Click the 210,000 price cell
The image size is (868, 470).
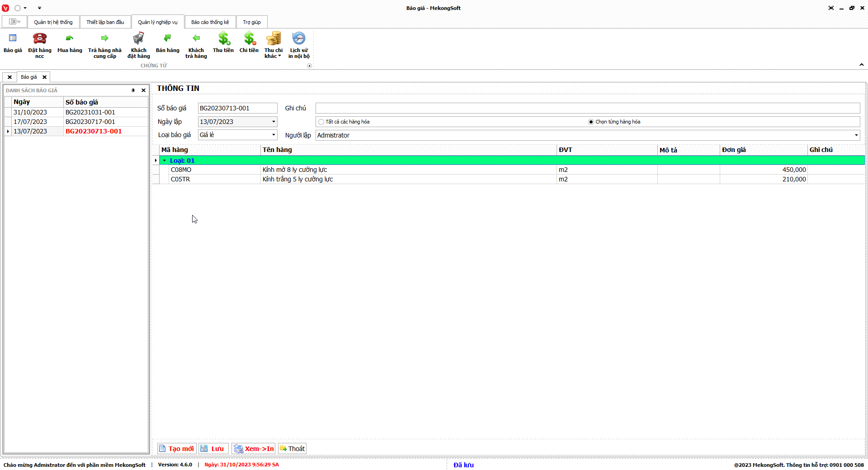[x=764, y=179]
